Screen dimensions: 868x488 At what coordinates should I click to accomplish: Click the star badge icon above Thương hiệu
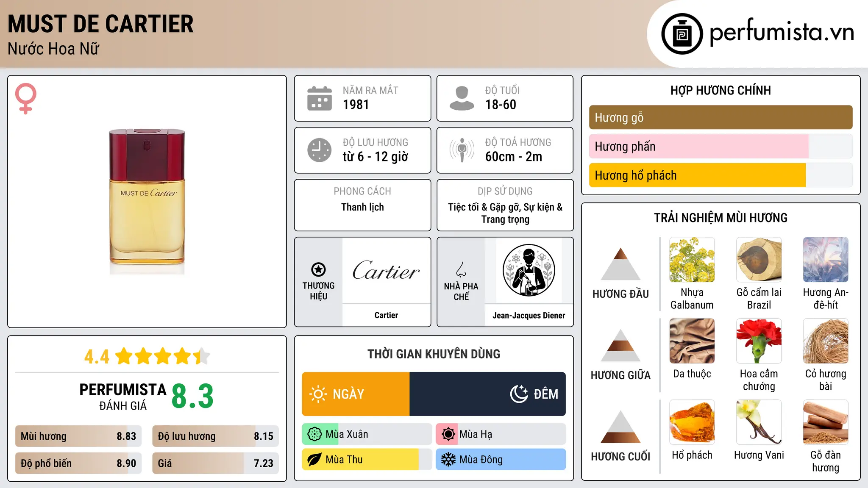318,269
